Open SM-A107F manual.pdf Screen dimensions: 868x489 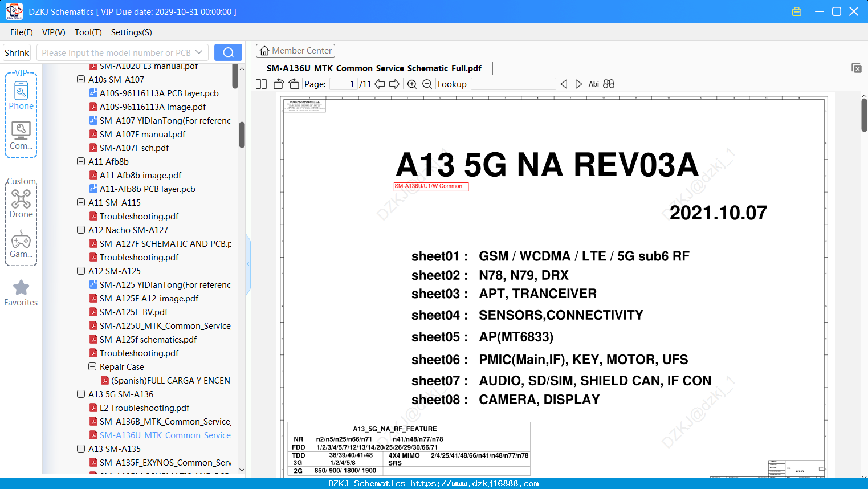click(x=137, y=135)
